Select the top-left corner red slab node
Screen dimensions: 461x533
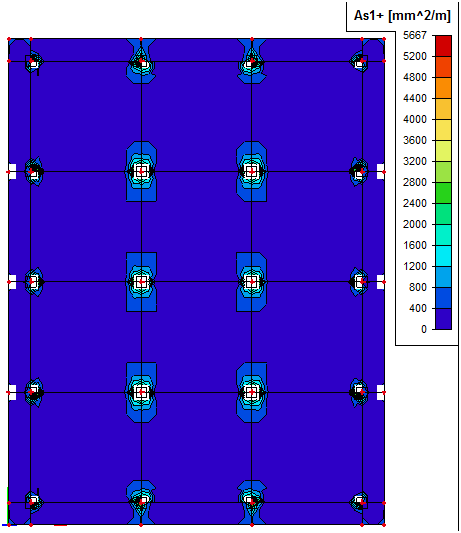[x=9, y=39]
